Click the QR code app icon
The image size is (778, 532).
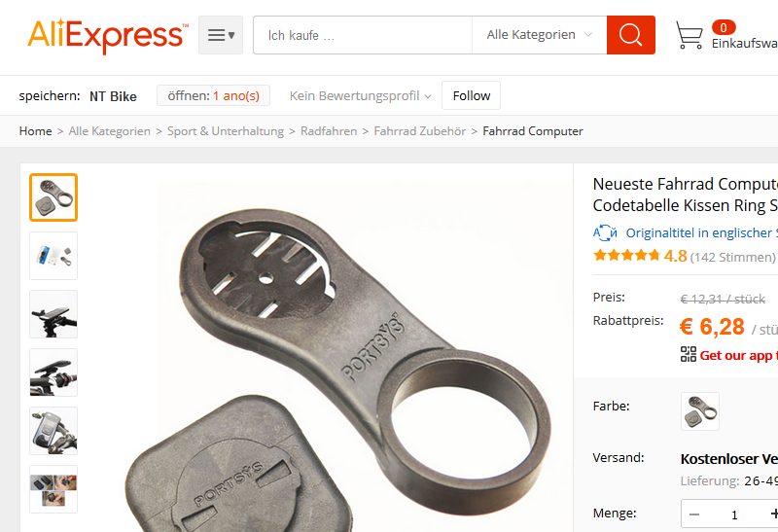(689, 354)
